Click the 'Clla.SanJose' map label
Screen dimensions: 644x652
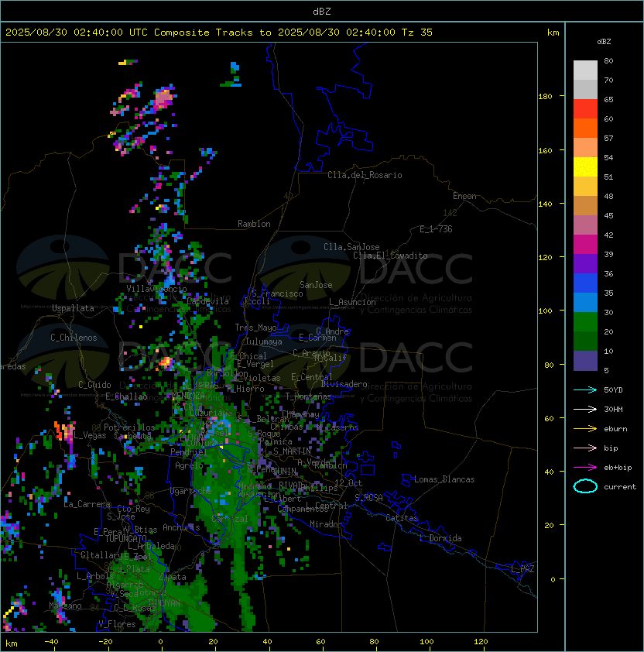tap(351, 247)
